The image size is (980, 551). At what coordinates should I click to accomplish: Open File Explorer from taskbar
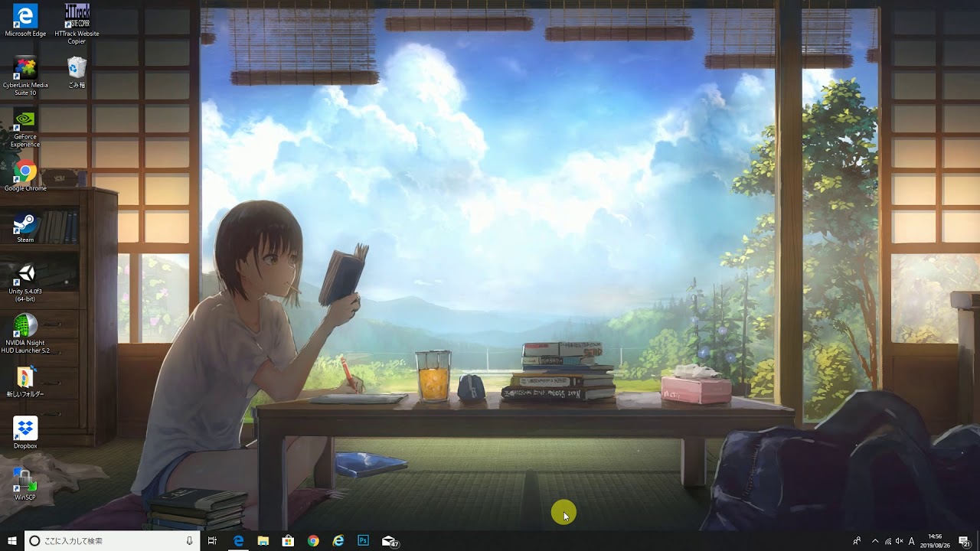pos(263,541)
